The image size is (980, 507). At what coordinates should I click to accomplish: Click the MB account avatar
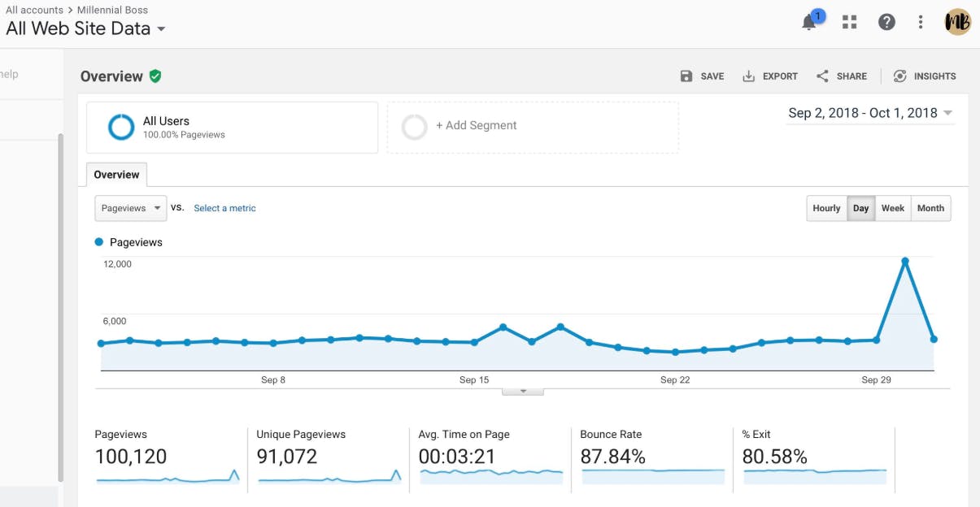coord(958,22)
